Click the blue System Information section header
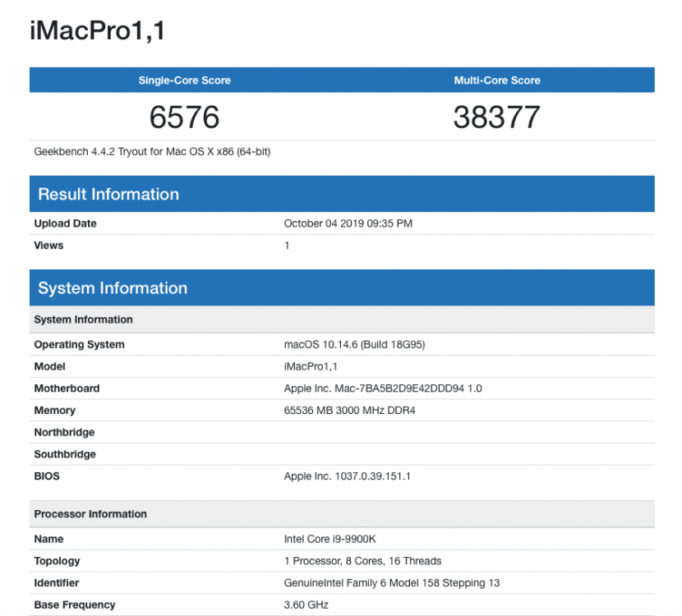 point(342,287)
